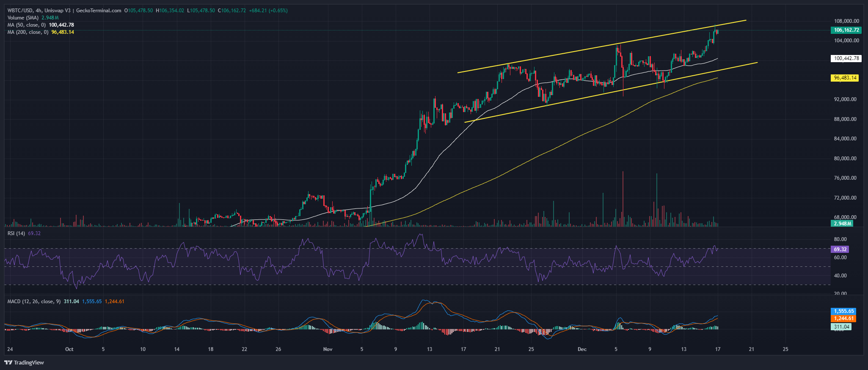Screen dimensions: 868x370
Task: Click the 80,000.00 price axis tick
Action: click(845, 159)
